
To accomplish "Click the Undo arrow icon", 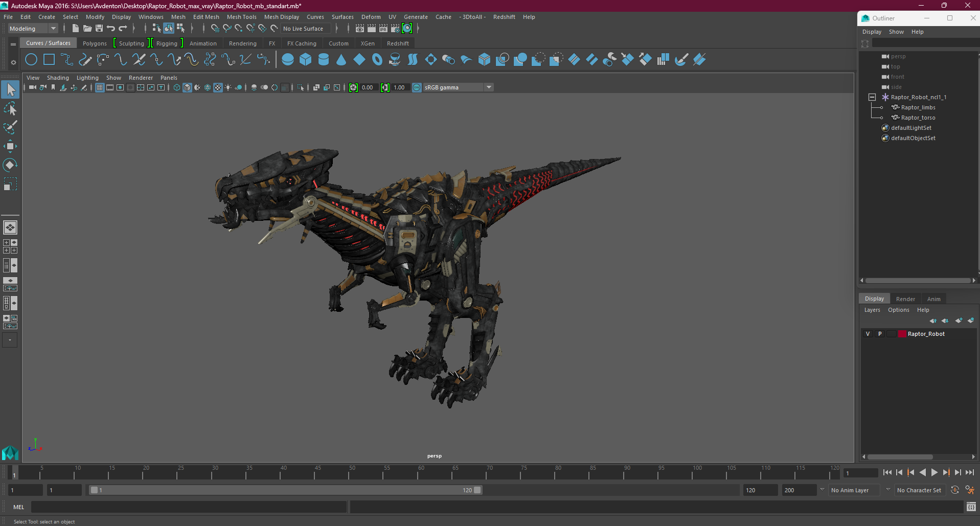I will click(x=111, y=29).
